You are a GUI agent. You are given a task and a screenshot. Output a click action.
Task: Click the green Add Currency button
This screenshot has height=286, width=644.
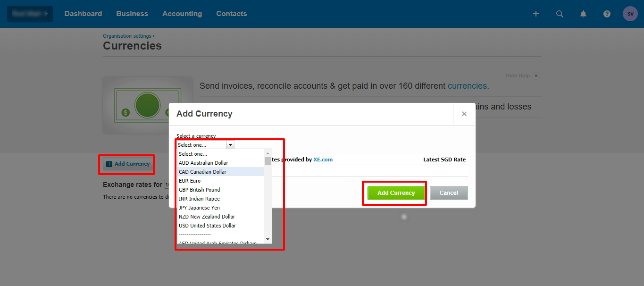[x=396, y=193]
